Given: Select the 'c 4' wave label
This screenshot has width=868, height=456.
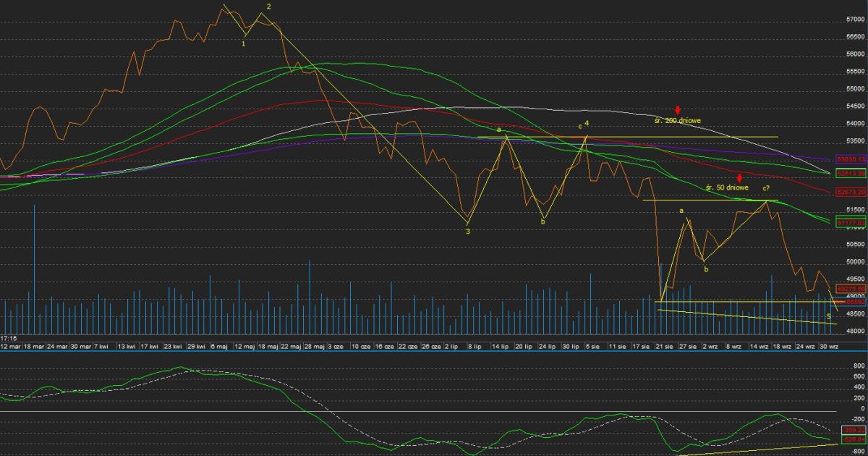Looking at the screenshot, I should click(x=584, y=125).
